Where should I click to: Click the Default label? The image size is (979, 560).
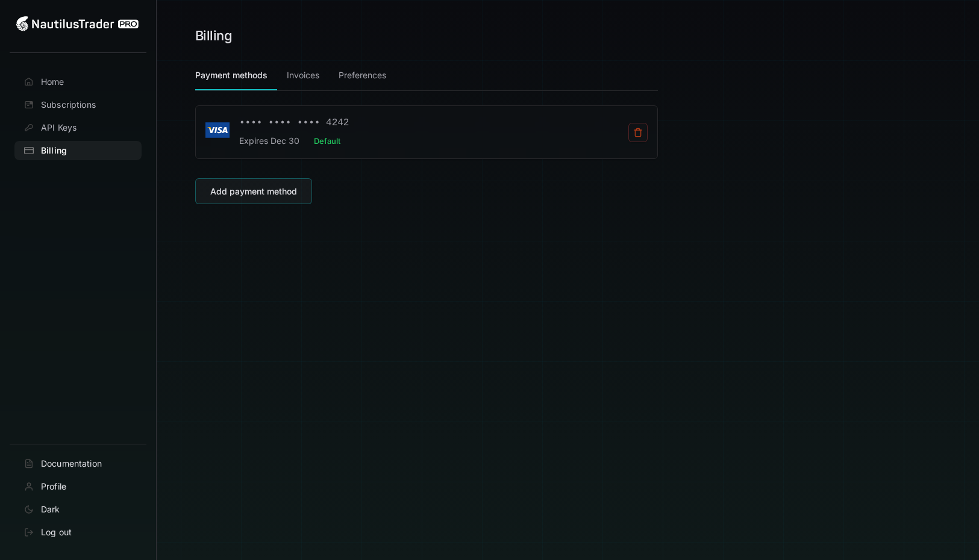click(327, 141)
